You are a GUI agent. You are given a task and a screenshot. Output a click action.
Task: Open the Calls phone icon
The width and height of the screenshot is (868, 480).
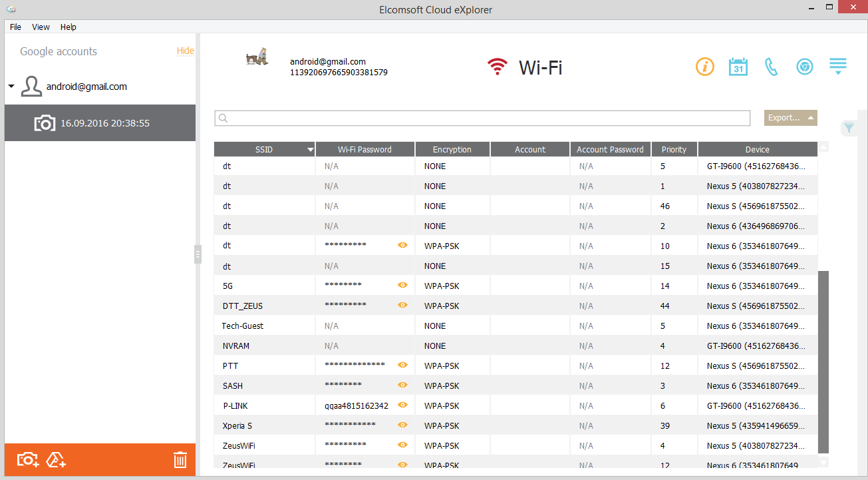click(x=772, y=67)
